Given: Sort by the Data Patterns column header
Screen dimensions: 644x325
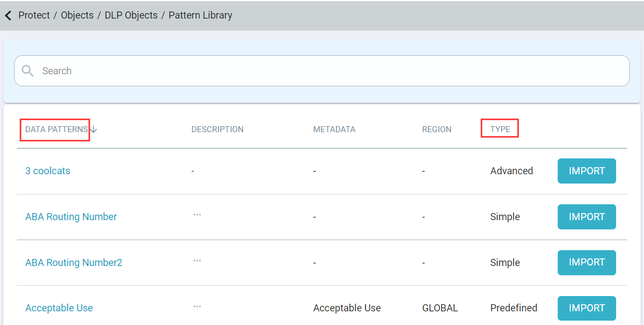Looking at the screenshot, I should (57, 129).
